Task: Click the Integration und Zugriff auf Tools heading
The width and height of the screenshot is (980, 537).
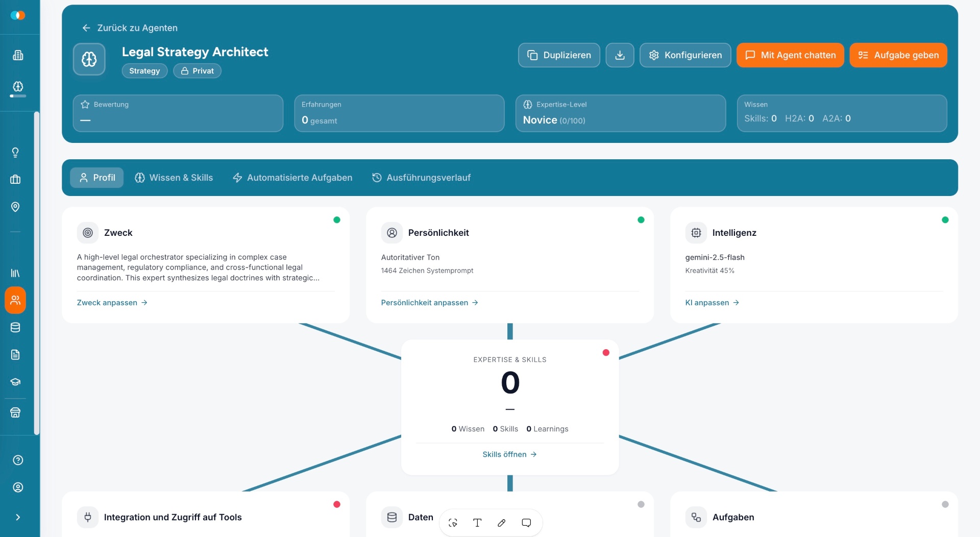Action: pos(173,517)
